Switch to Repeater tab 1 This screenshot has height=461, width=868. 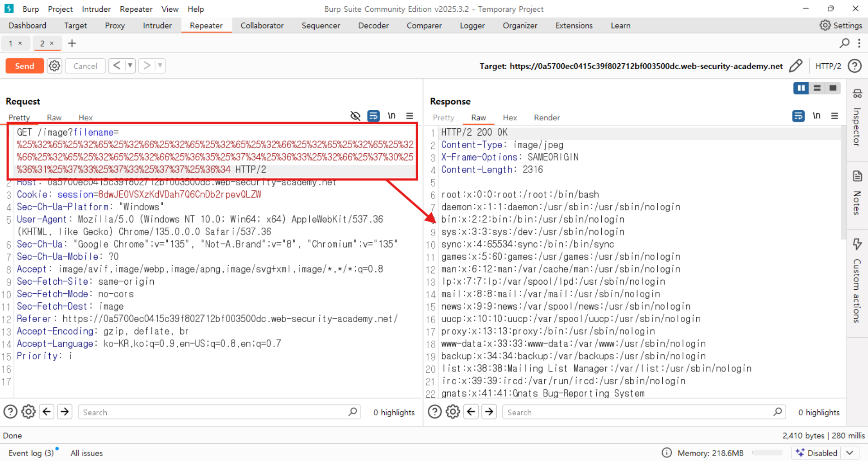(11, 43)
